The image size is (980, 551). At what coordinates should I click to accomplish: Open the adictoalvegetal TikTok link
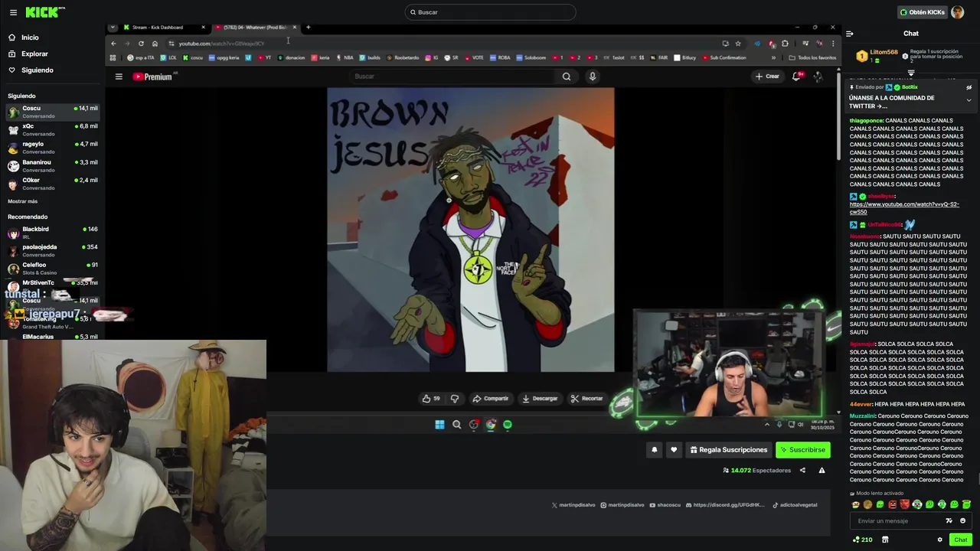coord(795,505)
